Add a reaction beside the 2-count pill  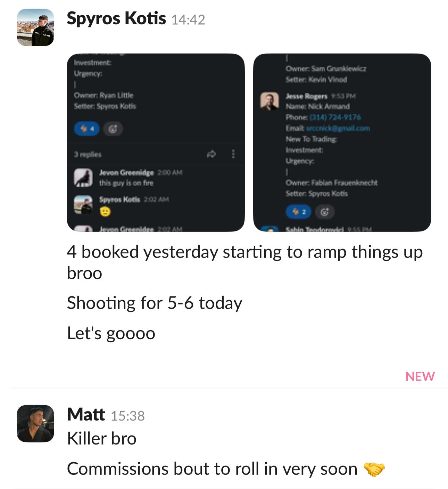(325, 212)
